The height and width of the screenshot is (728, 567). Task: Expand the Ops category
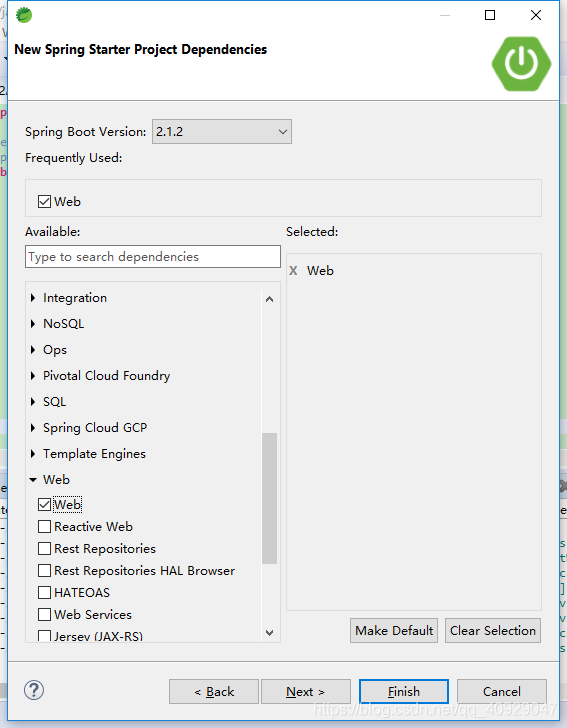pos(33,350)
